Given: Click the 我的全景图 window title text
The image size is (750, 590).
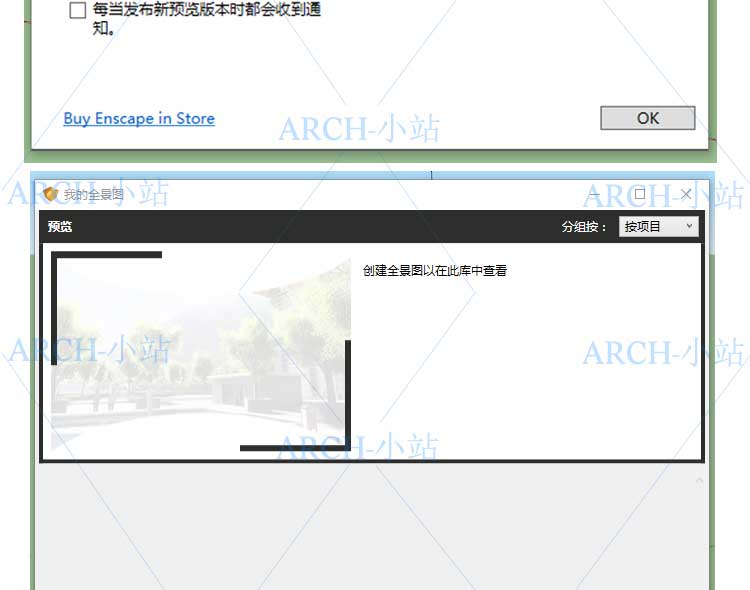Looking at the screenshot, I should 94,195.
